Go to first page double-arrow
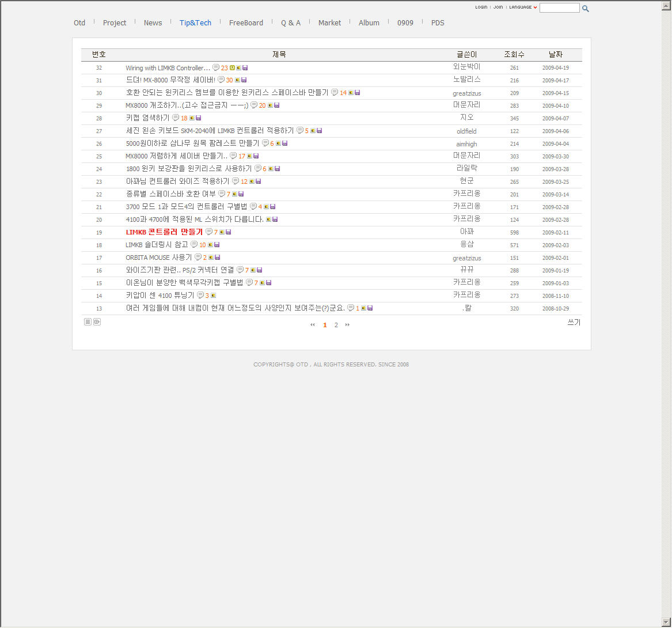672x628 pixels. coord(313,325)
